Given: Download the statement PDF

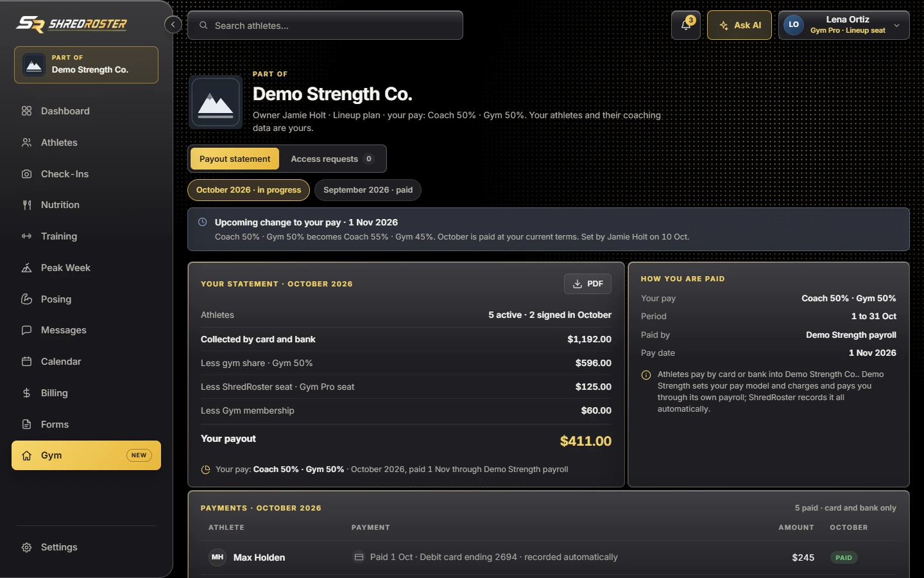Looking at the screenshot, I should pyautogui.click(x=588, y=284).
